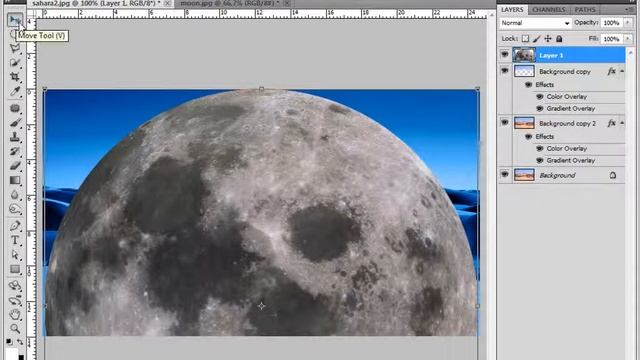Switch to the CHANNELS tab

pos(549,9)
